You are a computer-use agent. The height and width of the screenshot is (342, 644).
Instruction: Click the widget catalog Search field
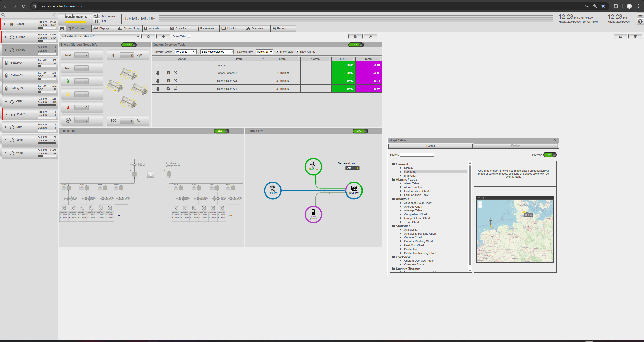click(x=417, y=155)
